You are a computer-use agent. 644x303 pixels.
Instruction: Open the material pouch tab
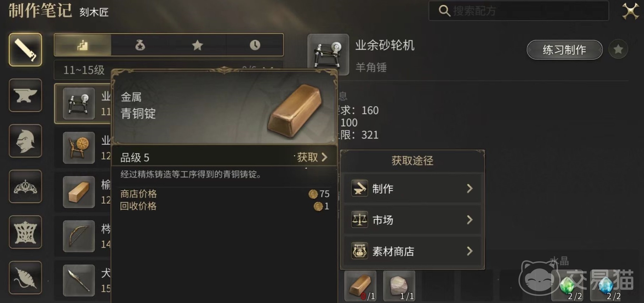pos(140,45)
